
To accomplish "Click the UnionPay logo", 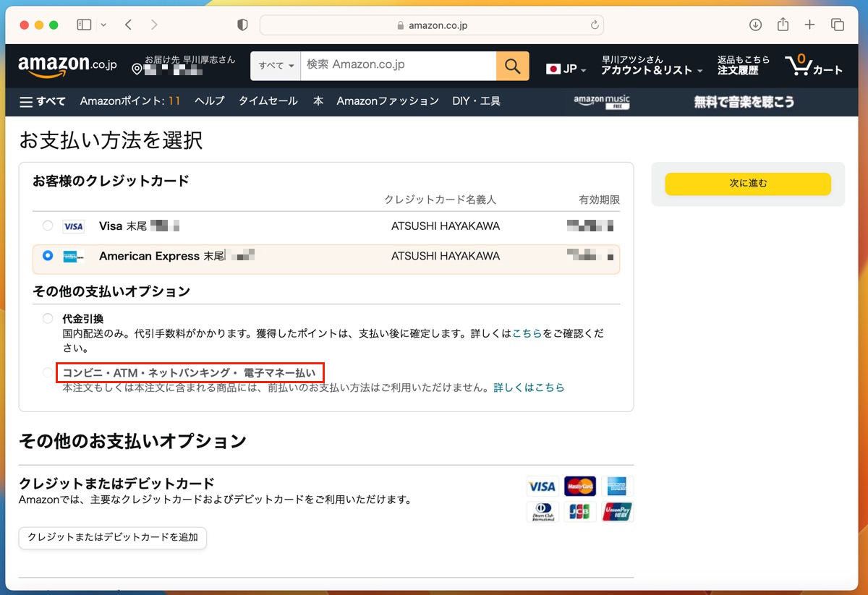I will click(617, 512).
